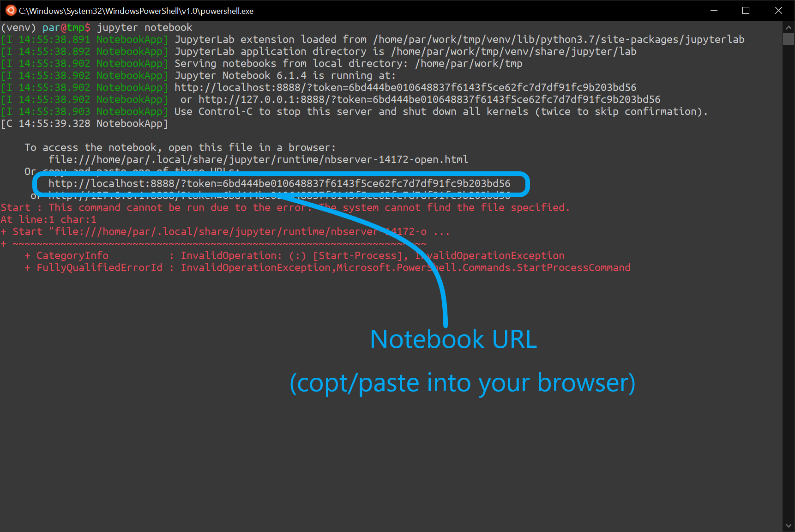
Task: Click the 'par@tmp$' shell prompt
Action: [66, 28]
